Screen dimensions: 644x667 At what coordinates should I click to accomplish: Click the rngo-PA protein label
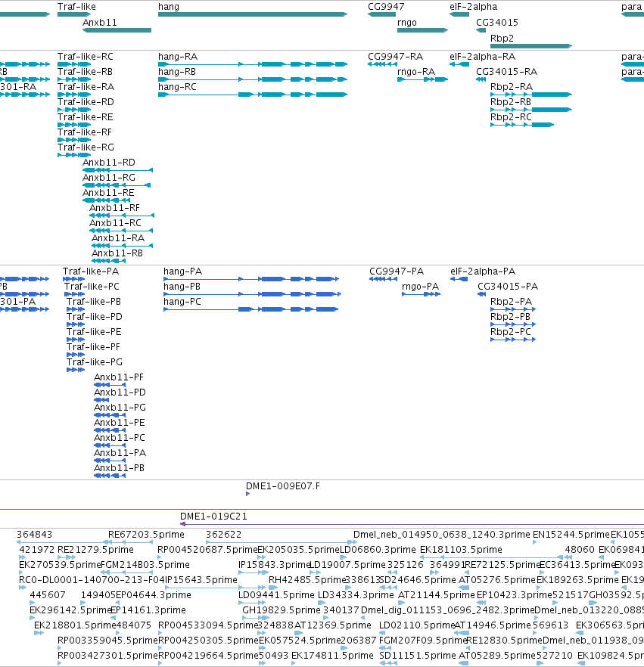[x=420, y=287]
